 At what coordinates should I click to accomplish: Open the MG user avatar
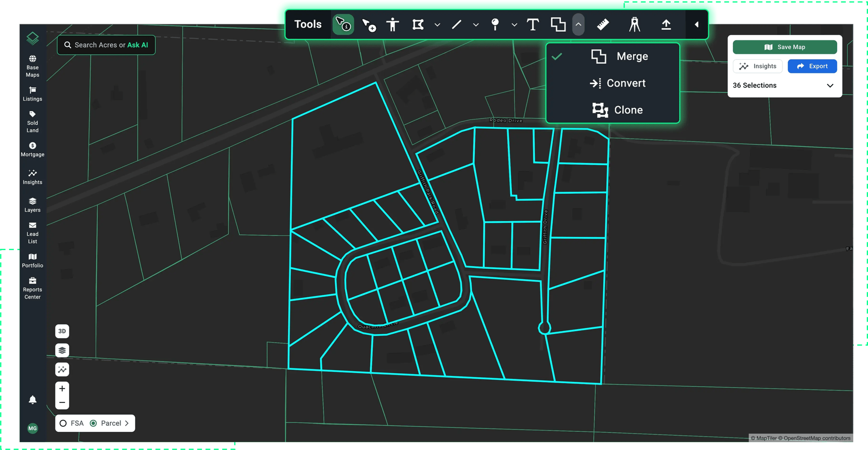pyautogui.click(x=33, y=428)
